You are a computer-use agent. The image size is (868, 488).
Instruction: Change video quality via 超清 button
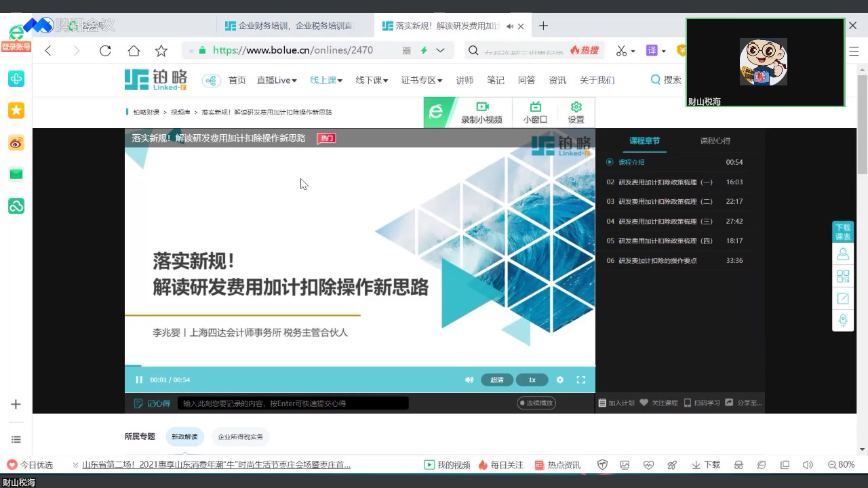coord(497,380)
